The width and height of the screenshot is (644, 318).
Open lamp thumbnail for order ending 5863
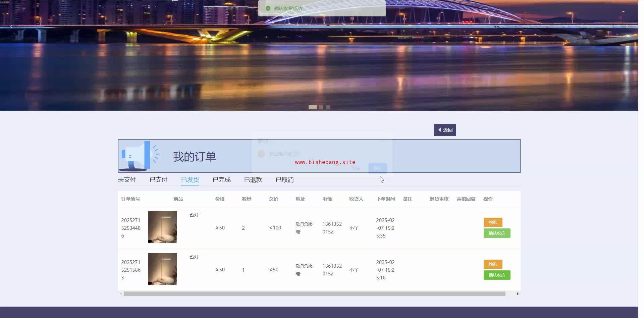pos(162,269)
